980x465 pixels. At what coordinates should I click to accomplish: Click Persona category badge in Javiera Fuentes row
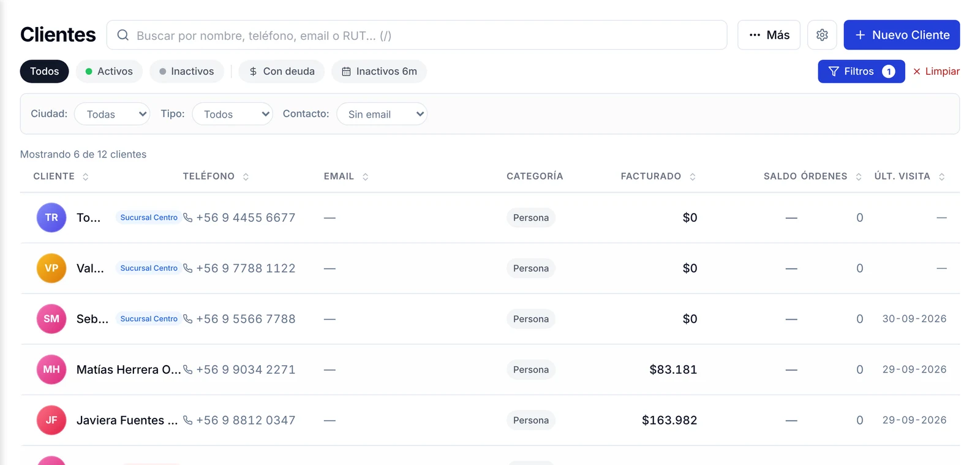tap(531, 420)
